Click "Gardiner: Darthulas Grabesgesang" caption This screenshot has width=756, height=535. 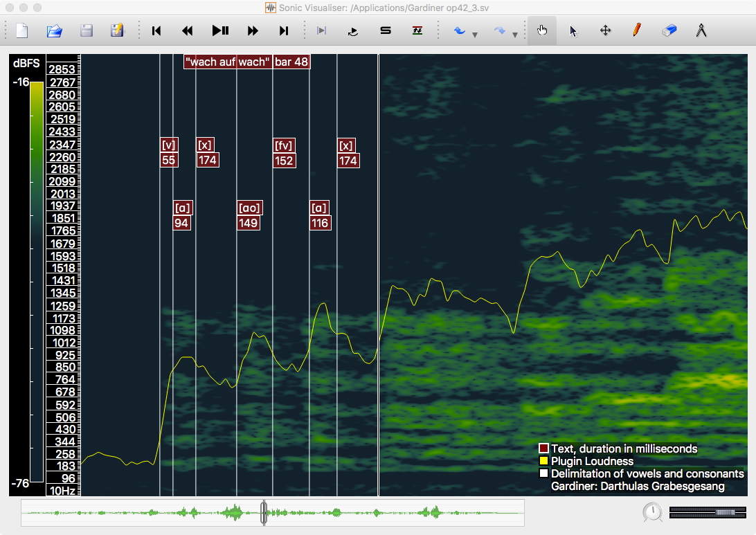[x=638, y=486]
